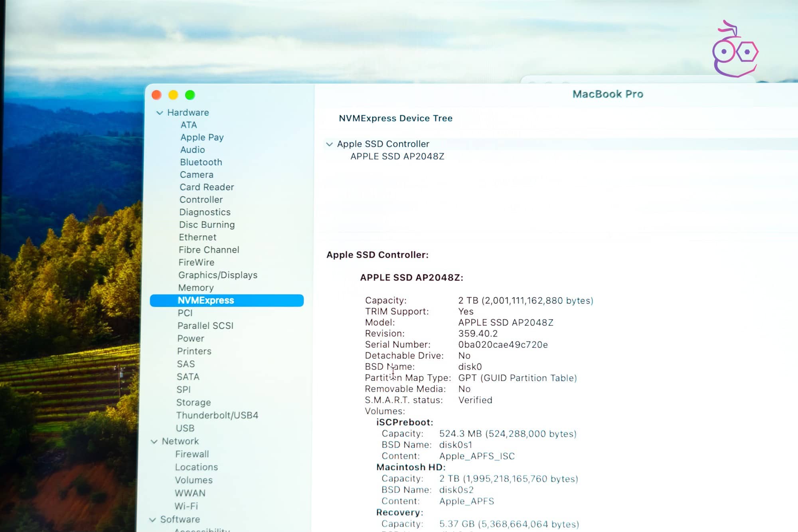This screenshot has height=532, width=798.
Task: Open the Bluetooth hardware category
Action: click(201, 162)
